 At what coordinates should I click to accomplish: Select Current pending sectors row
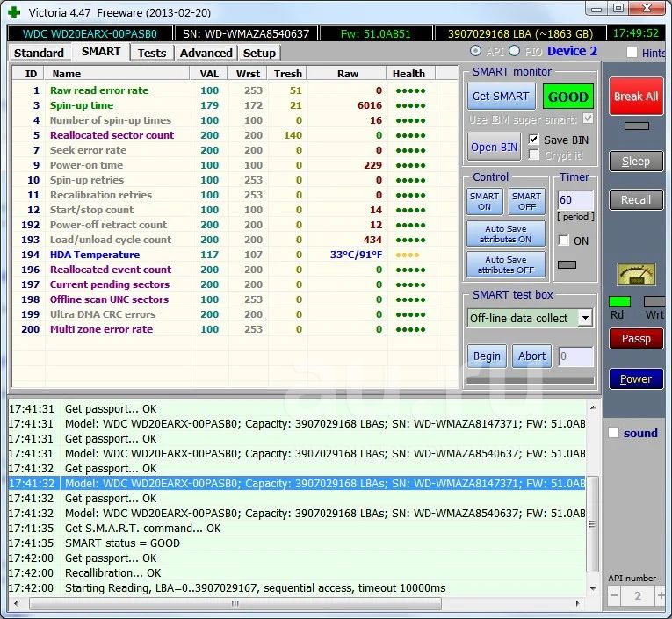coord(235,284)
